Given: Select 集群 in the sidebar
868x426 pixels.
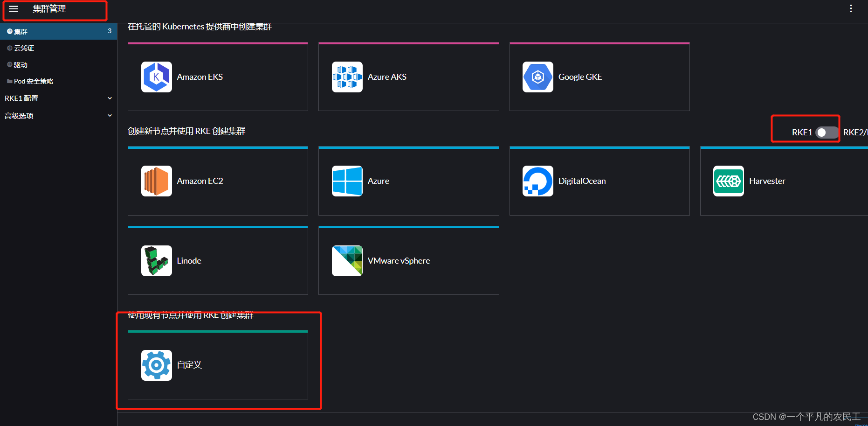Looking at the screenshot, I should point(58,31).
